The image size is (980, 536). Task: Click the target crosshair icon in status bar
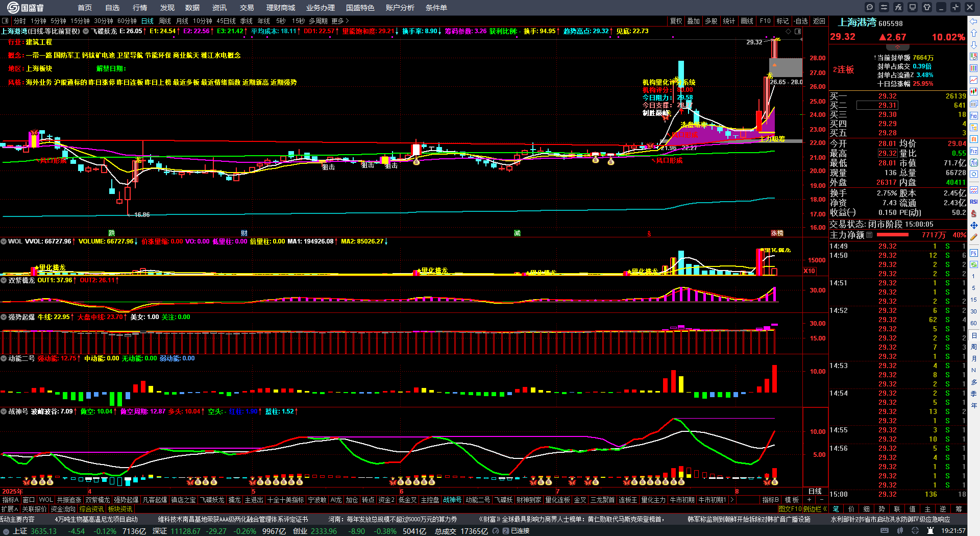tap(915, 531)
